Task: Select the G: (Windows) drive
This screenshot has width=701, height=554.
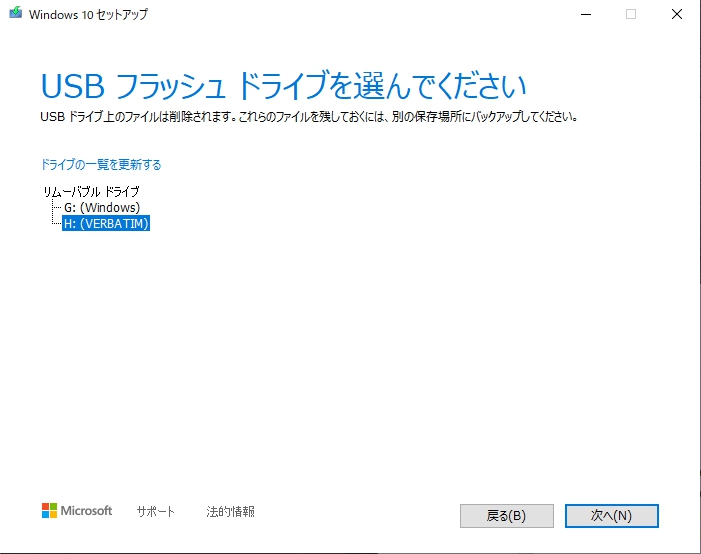Action: 102,207
